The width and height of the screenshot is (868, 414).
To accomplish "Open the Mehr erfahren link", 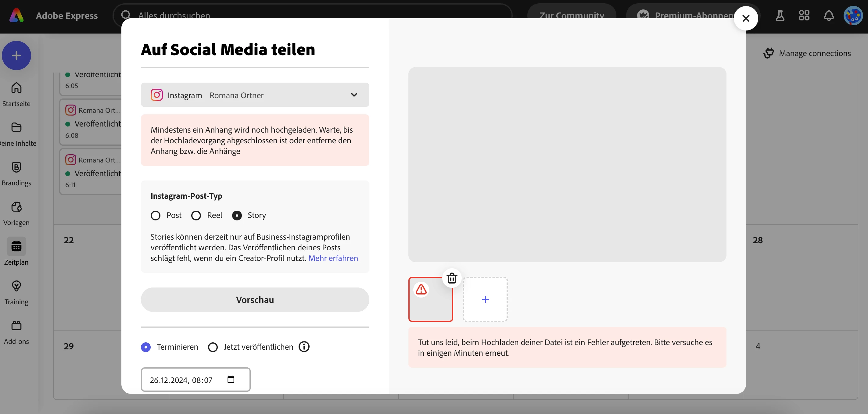I will tap(333, 258).
